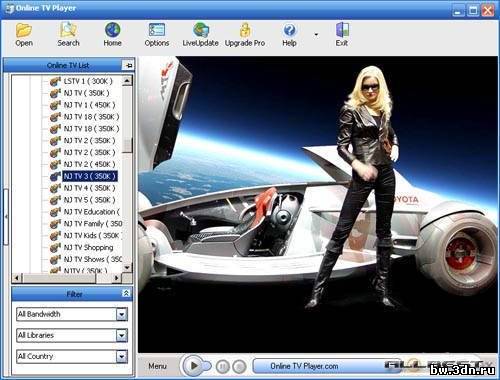Click the LSTV 1 channel icon

click(x=55, y=81)
